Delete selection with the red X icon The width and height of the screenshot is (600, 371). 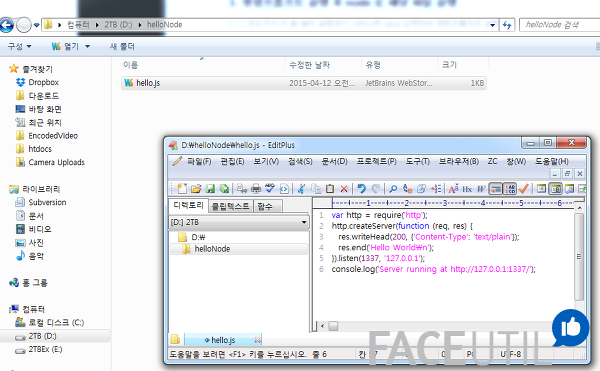(x=344, y=189)
